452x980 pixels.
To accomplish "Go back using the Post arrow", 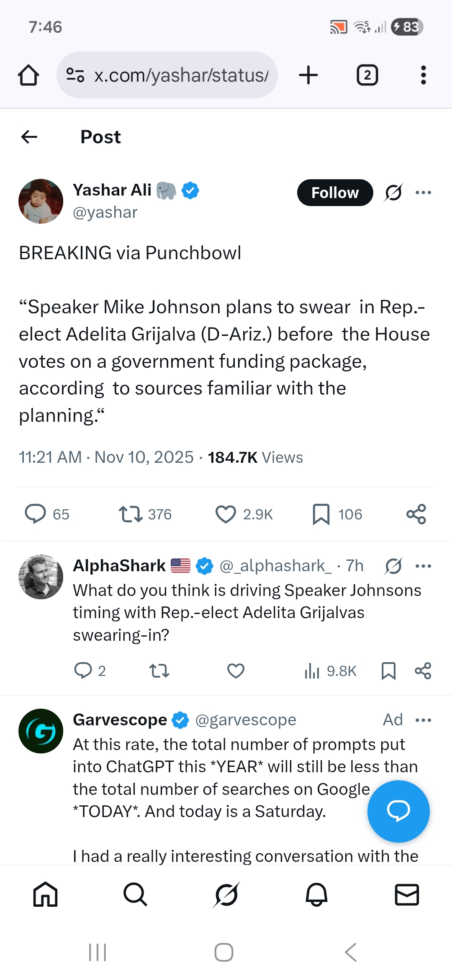I will (29, 137).
